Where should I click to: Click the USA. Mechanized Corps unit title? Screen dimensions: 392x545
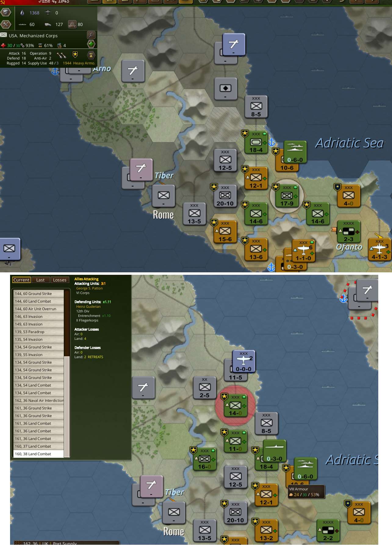33,36
